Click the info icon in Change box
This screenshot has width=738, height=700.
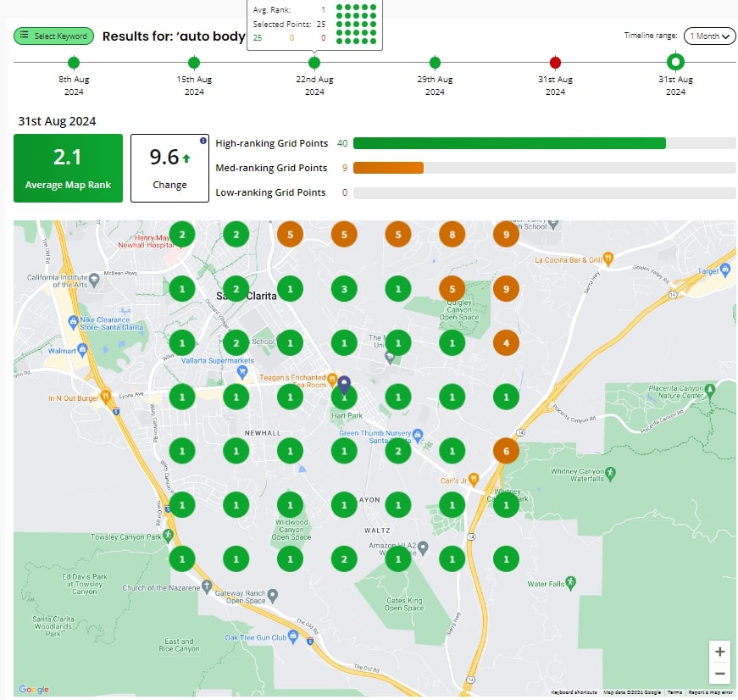[x=203, y=141]
